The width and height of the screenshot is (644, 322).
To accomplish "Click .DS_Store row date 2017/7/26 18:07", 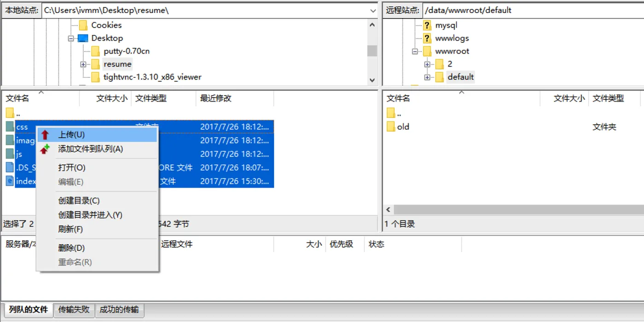I will pyautogui.click(x=234, y=167).
